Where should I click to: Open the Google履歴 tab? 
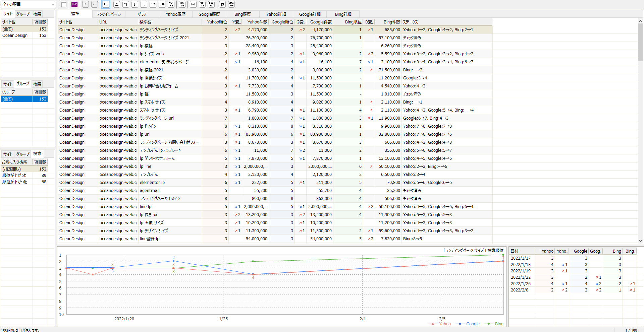(209, 14)
